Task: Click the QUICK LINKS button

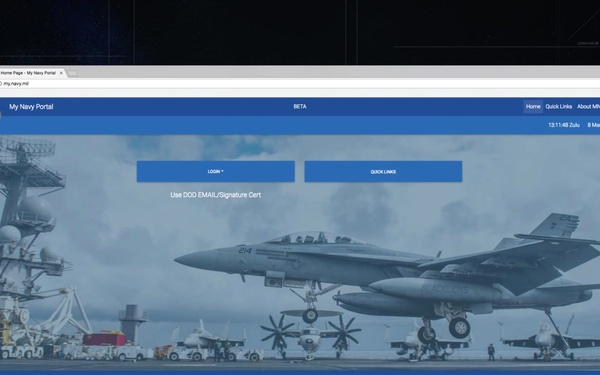Action: (x=383, y=171)
